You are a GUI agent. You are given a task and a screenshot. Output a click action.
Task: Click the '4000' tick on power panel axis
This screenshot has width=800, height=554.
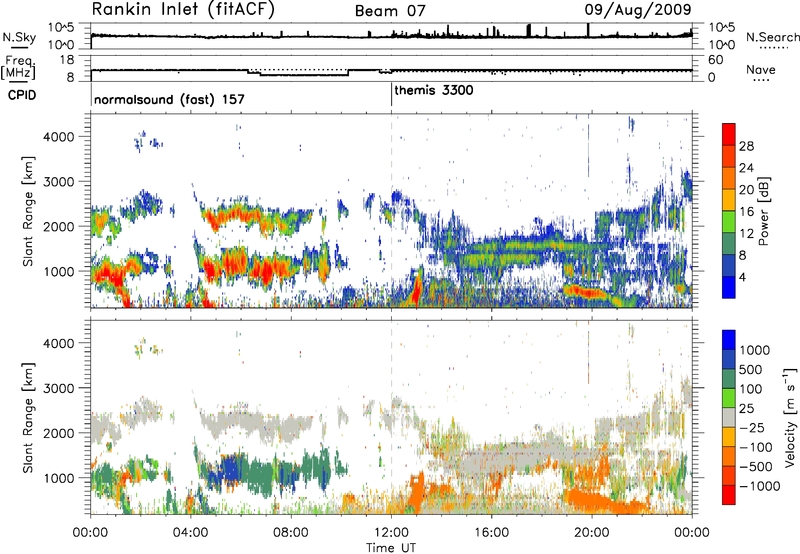(x=58, y=137)
